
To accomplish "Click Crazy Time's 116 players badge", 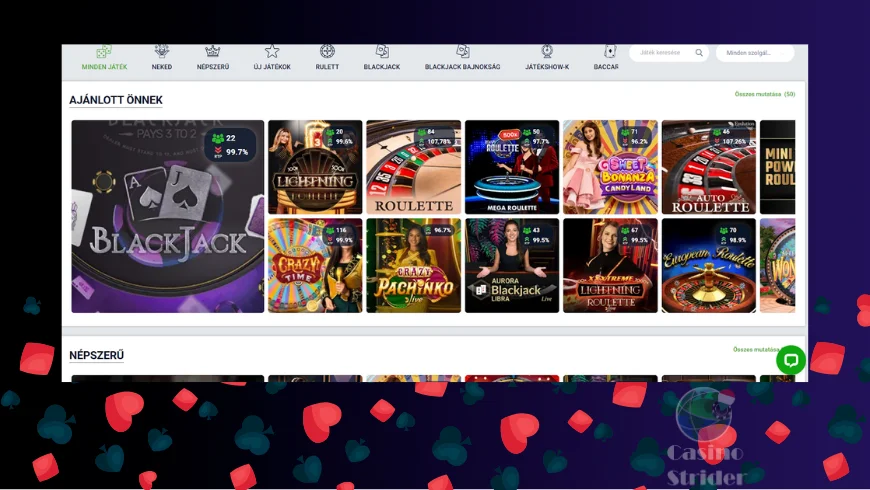I will point(337,230).
